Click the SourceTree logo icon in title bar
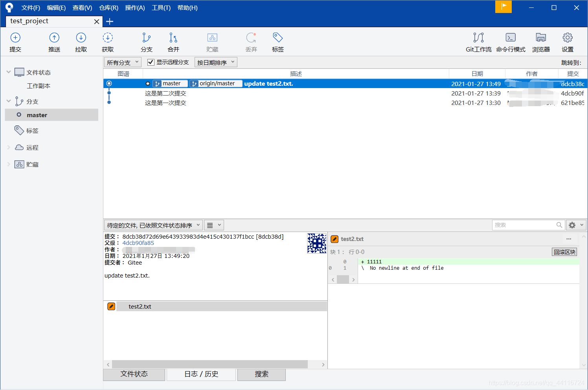Image resolution: width=588 pixels, height=390 pixels. 9,7
